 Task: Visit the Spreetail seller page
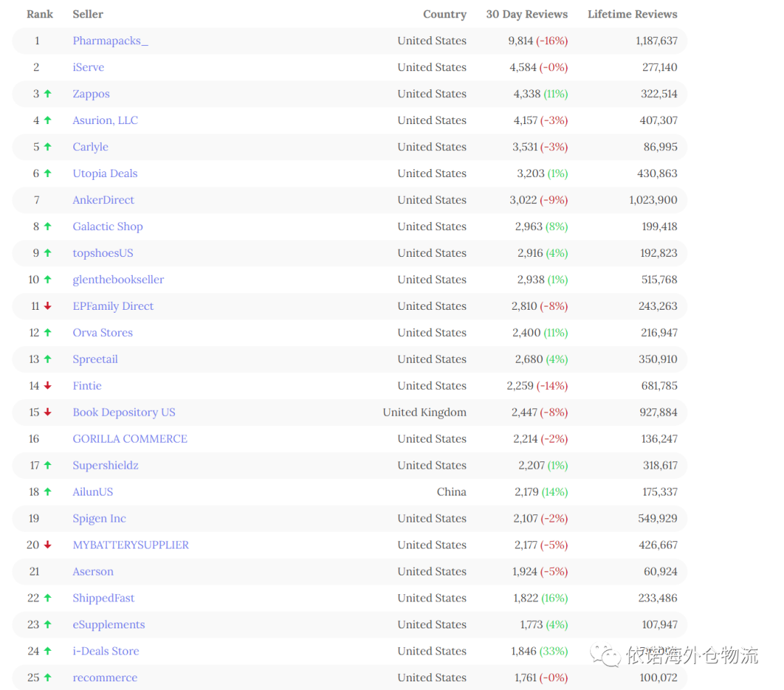95,358
